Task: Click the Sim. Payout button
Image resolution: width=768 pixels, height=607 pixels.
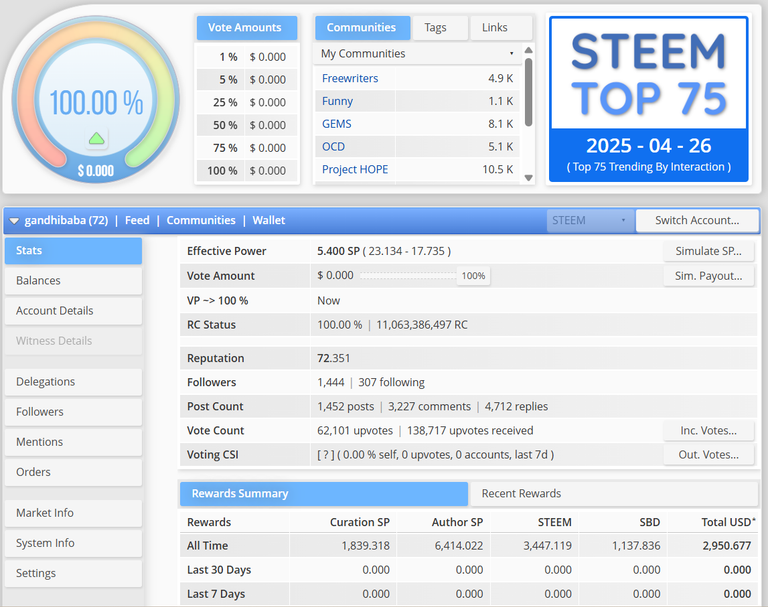Action: (x=708, y=276)
